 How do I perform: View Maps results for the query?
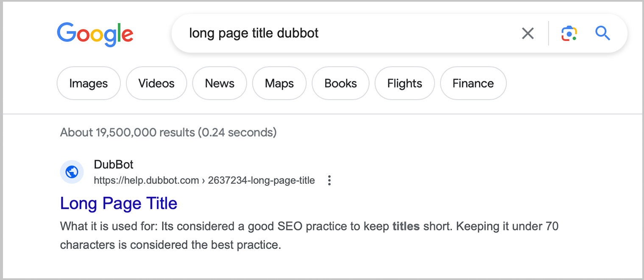(279, 83)
